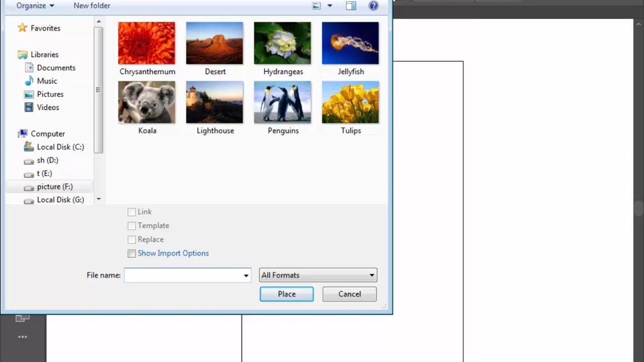
Task: Click the change view icon
Action: coord(316,6)
